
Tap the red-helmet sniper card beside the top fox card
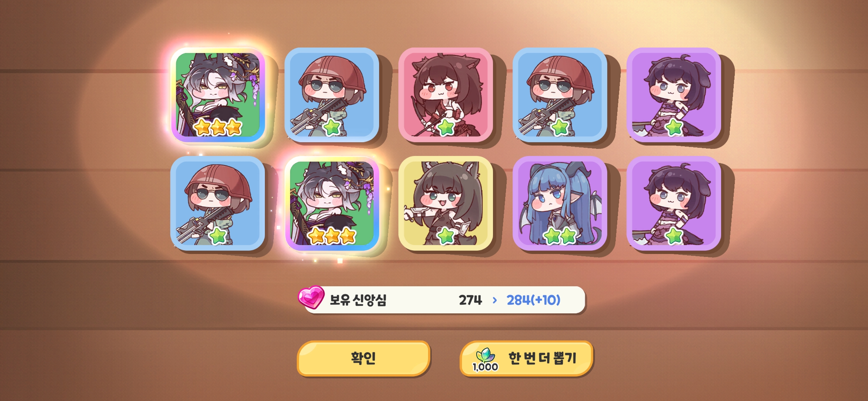(x=332, y=95)
